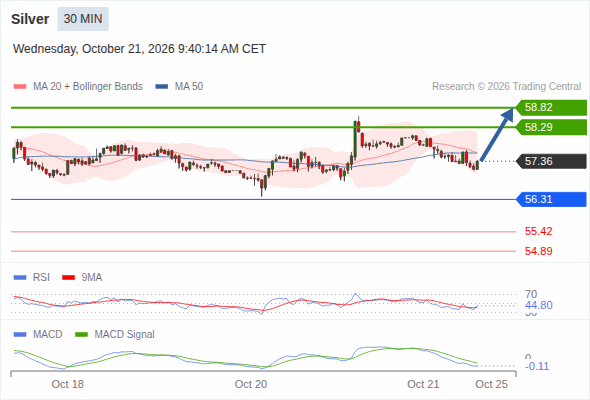
Task: Click the MACD Signal green swatch
Action: click(81, 335)
